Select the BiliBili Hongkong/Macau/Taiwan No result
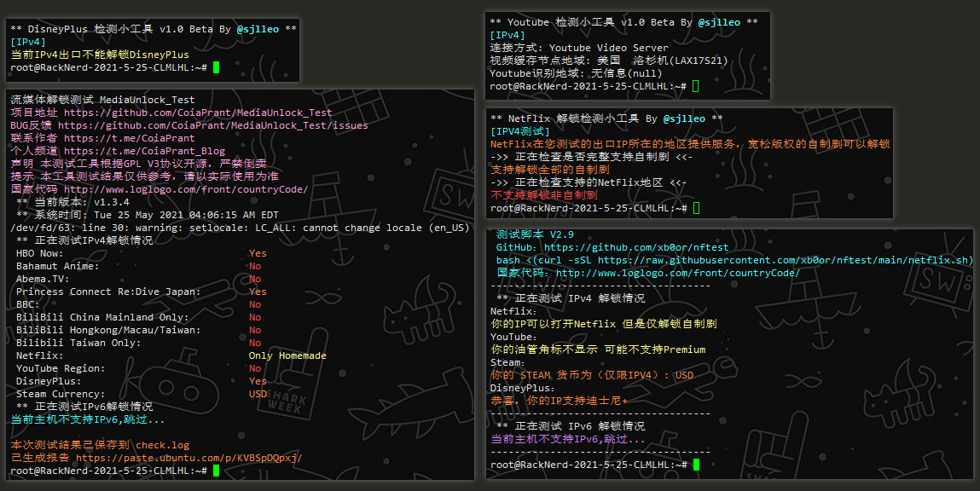 255,330
